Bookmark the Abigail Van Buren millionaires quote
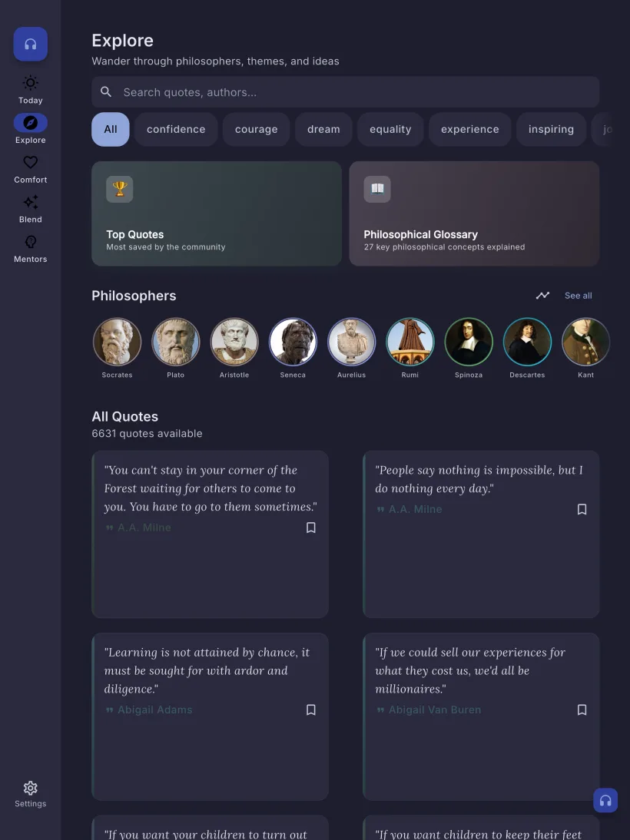Screen dimensions: 630x840 click(582, 709)
